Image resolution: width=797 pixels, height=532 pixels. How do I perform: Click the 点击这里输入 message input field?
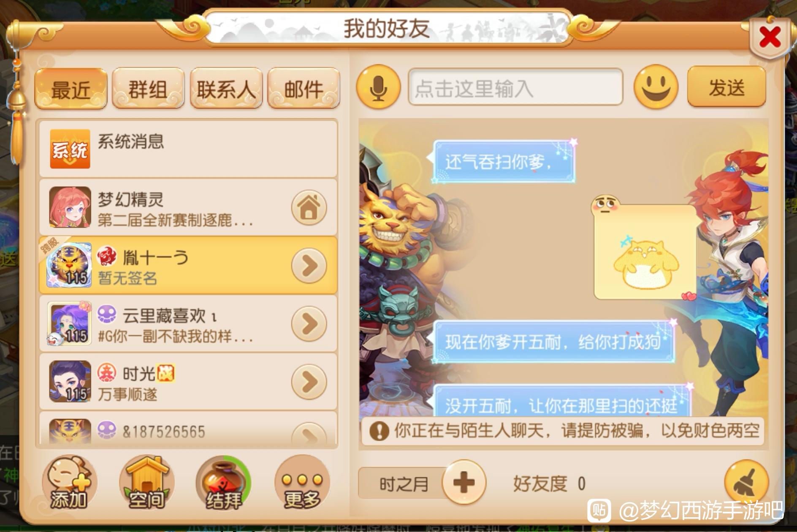(515, 87)
